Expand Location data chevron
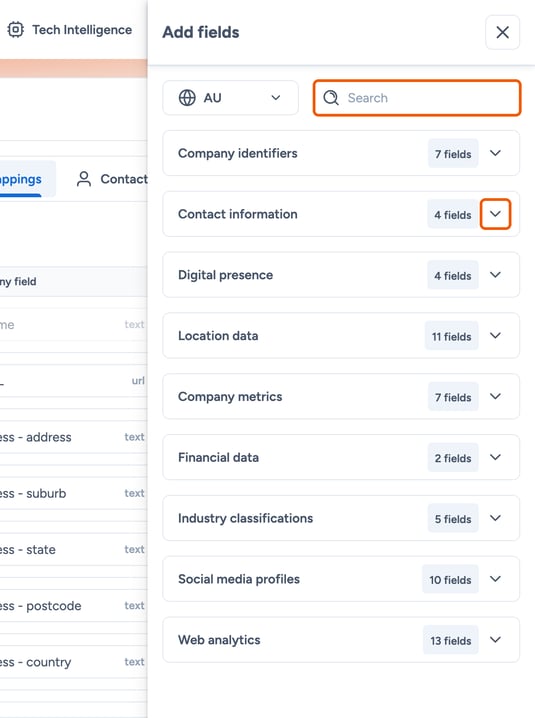Screen dimensions: 535x718 495,336
